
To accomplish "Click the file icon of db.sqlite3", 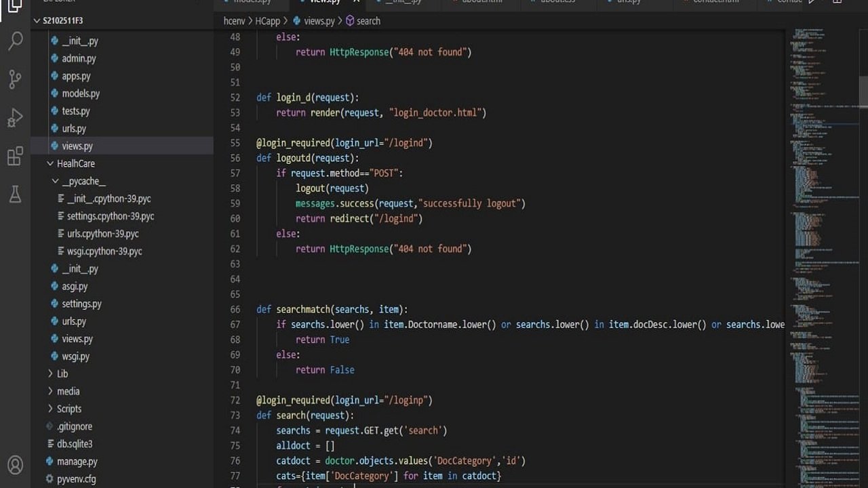I will coord(50,445).
